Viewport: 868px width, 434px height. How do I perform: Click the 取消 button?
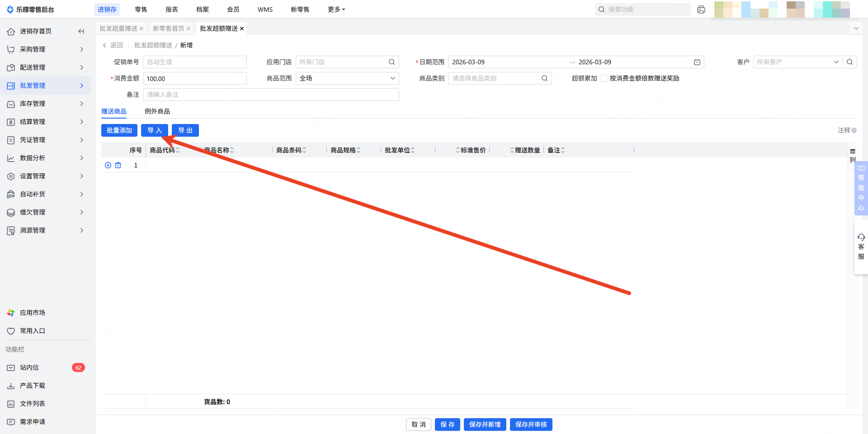(x=419, y=424)
